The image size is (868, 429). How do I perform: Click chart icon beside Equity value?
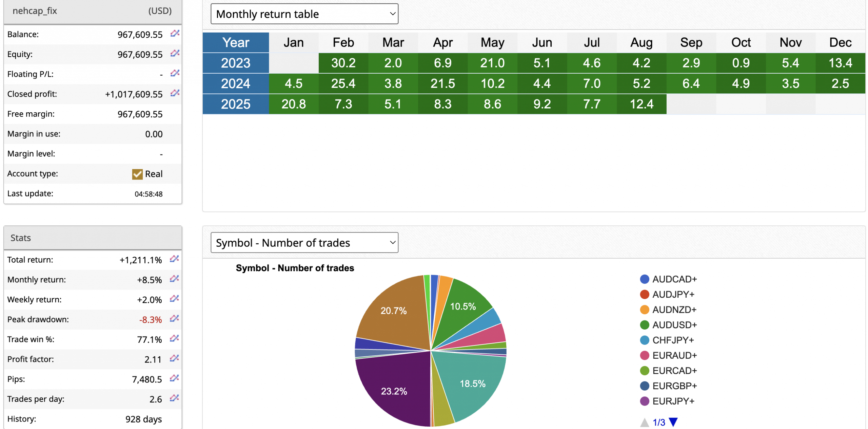click(x=175, y=53)
